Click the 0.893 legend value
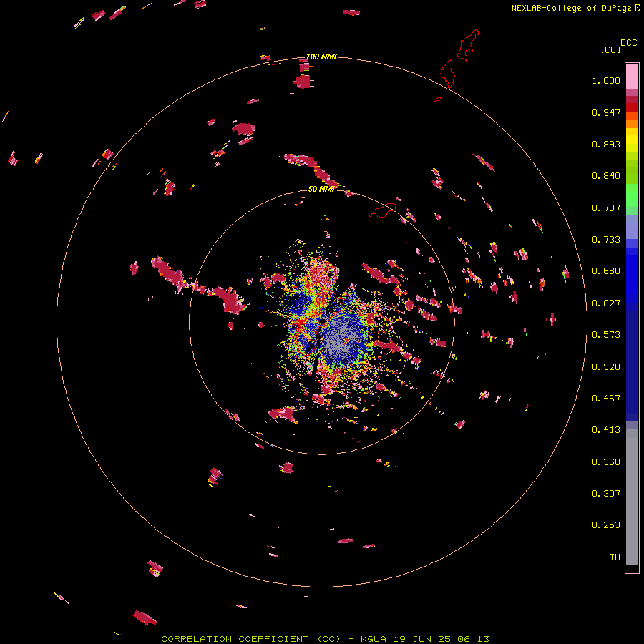 [x=606, y=144]
